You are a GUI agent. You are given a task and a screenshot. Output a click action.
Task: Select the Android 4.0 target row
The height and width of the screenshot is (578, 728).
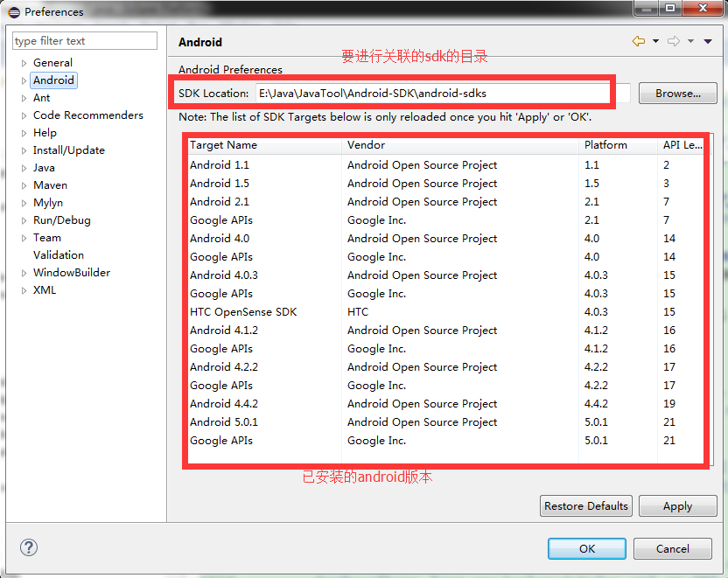445,239
